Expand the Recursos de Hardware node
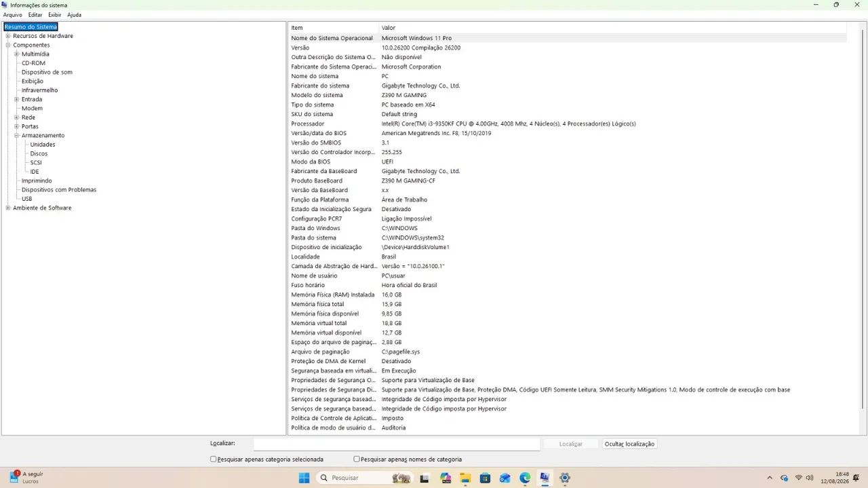The width and height of the screenshot is (868, 488). (8, 36)
